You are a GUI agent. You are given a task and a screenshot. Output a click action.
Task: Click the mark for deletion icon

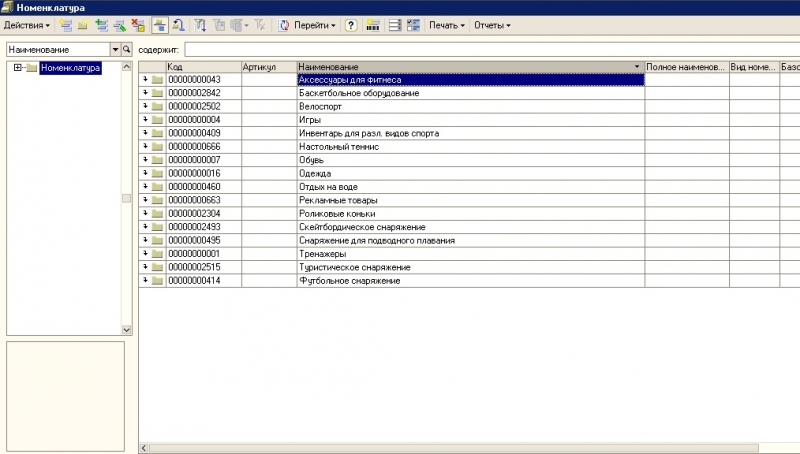[x=138, y=24]
